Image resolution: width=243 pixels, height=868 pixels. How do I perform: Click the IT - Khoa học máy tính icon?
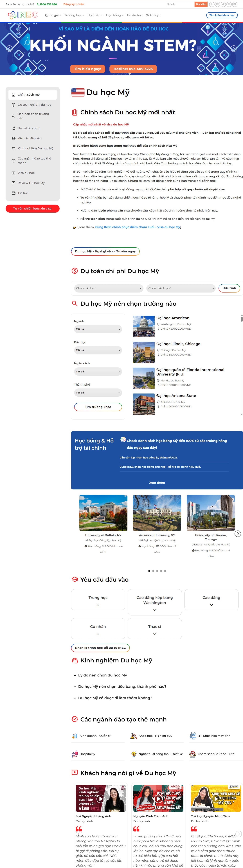pyautogui.click(x=193, y=736)
